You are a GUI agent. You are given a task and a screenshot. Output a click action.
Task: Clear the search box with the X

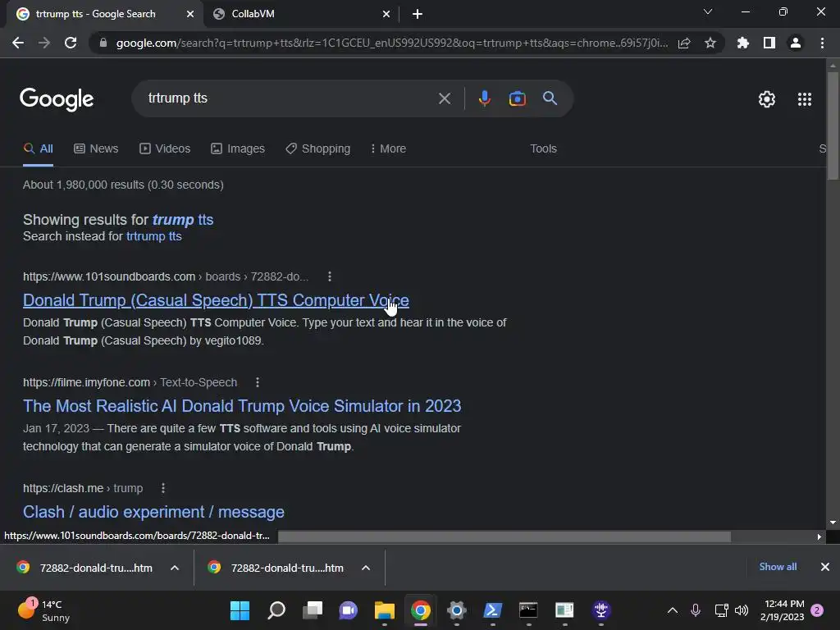(x=444, y=98)
